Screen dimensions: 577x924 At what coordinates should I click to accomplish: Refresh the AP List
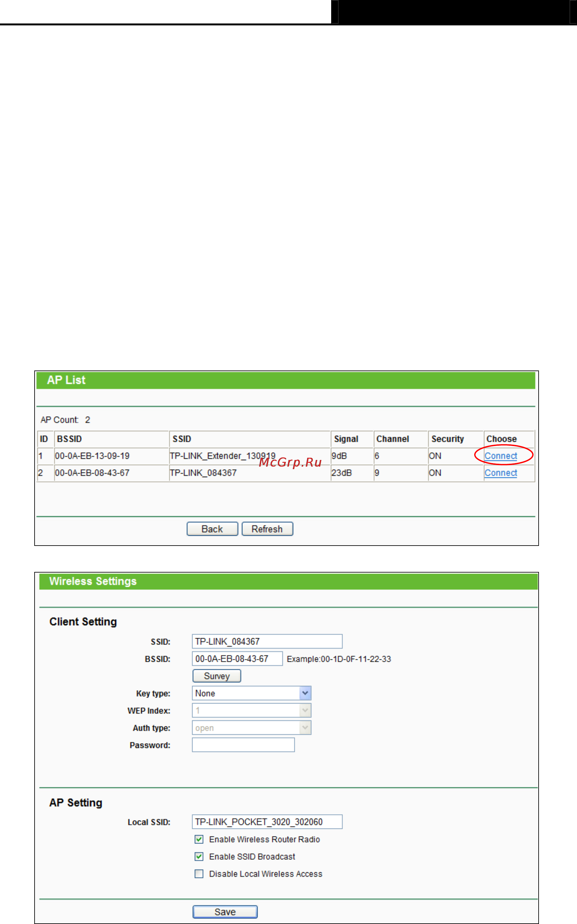pos(267,529)
